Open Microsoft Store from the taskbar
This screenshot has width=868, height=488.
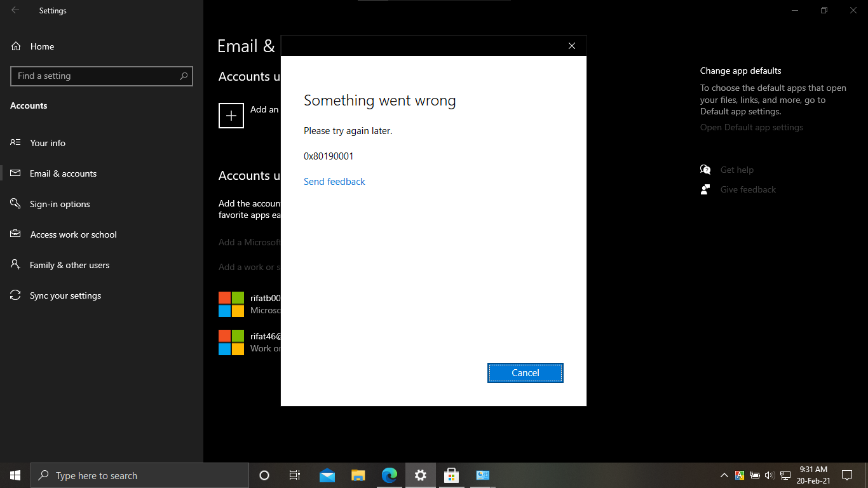451,475
